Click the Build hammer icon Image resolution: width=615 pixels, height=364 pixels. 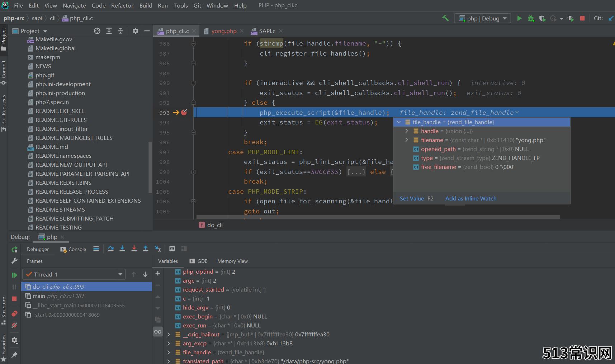coord(445,18)
